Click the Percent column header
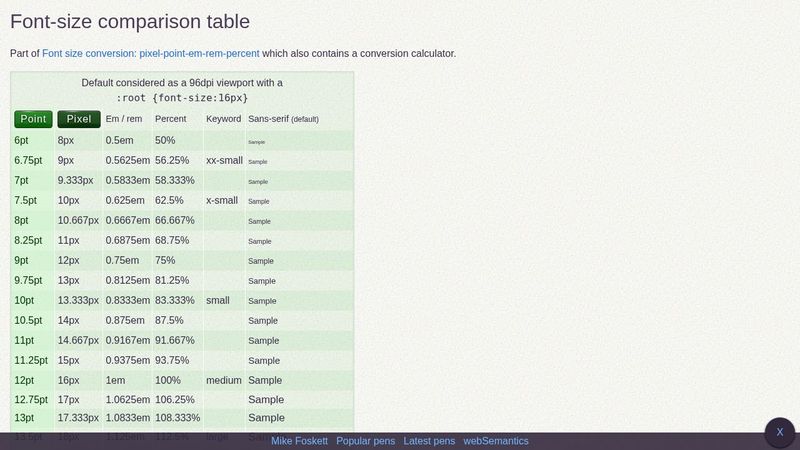Image resolution: width=800 pixels, height=450 pixels. pyautogui.click(x=170, y=119)
